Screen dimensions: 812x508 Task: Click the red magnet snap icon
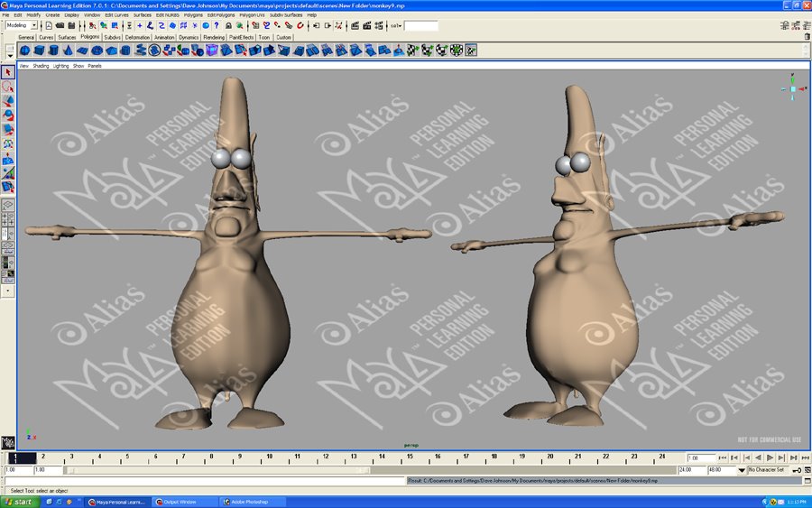click(x=300, y=25)
